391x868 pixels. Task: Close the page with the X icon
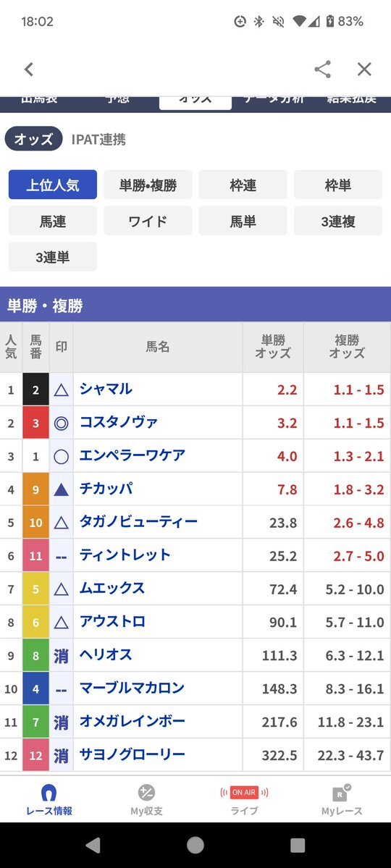click(x=364, y=69)
